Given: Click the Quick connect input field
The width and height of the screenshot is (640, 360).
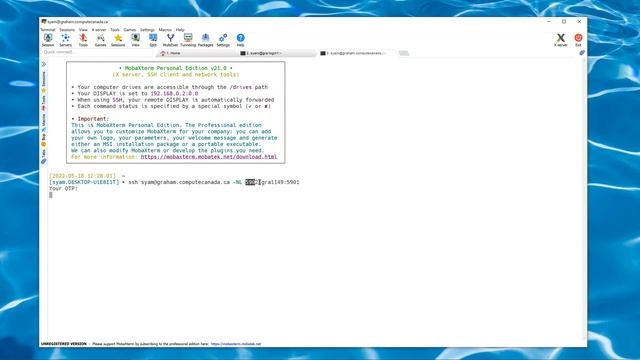Looking at the screenshot, I should [x=97, y=52].
